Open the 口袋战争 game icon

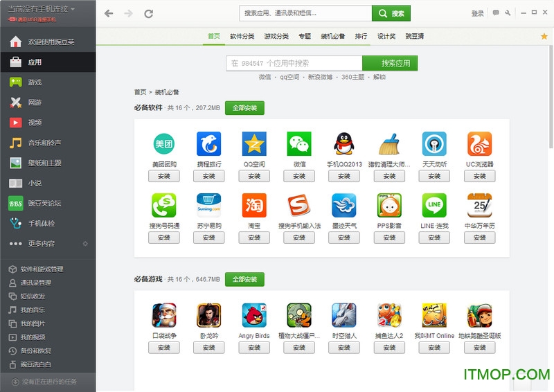pyautogui.click(x=164, y=315)
